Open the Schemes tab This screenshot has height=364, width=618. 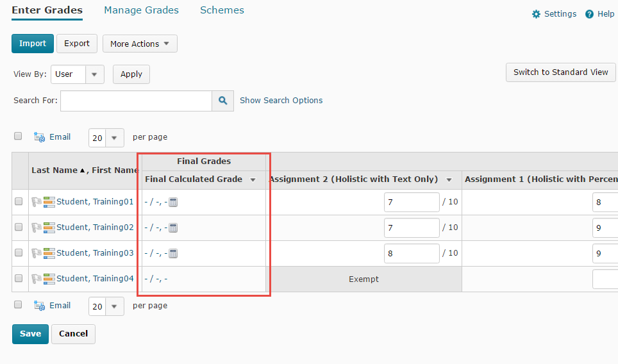click(x=222, y=10)
